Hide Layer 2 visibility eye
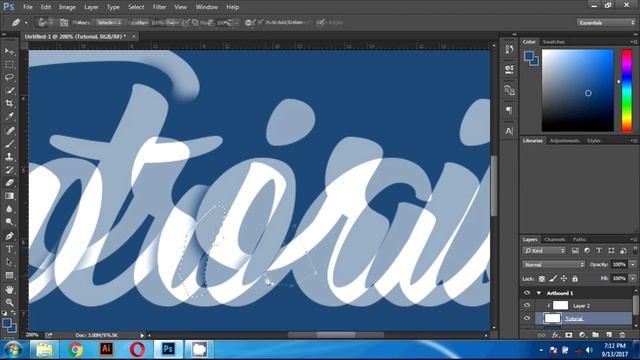The height and width of the screenshot is (360, 640). [527, 305]
